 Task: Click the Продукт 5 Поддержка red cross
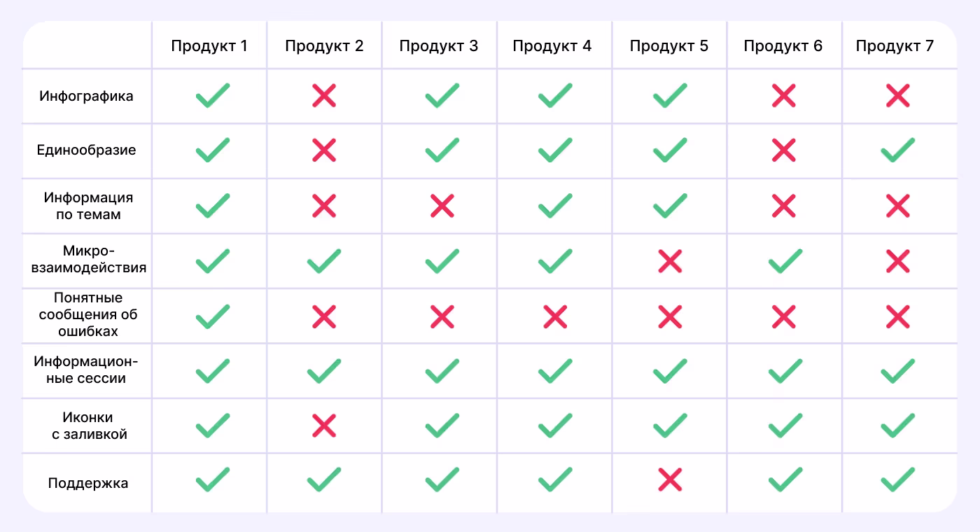(x=670, y=479)
